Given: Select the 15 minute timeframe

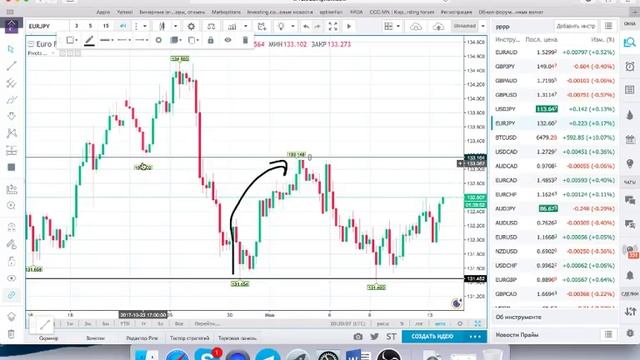Looking at the screenshot, I should click(106, 26).
